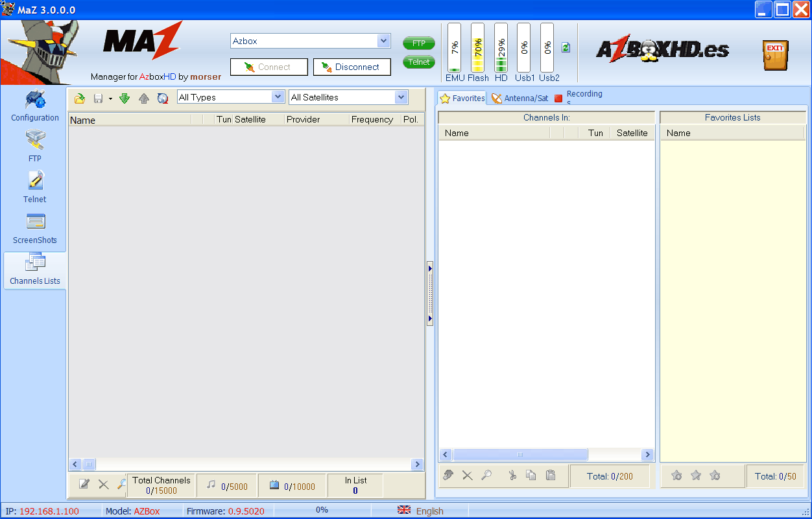Click the scissors cut icon under Channels In
Viewport: 812px width, 519px height.
[512, 476]
